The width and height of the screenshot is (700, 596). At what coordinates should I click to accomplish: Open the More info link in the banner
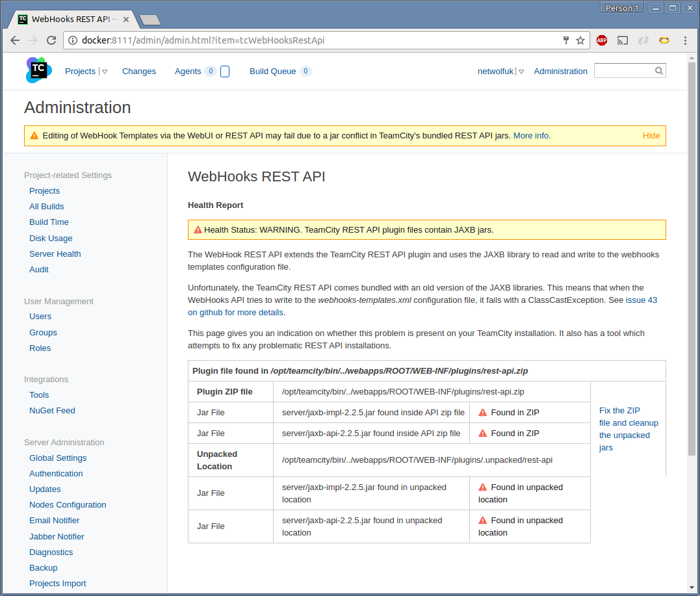tap(532, 136)
